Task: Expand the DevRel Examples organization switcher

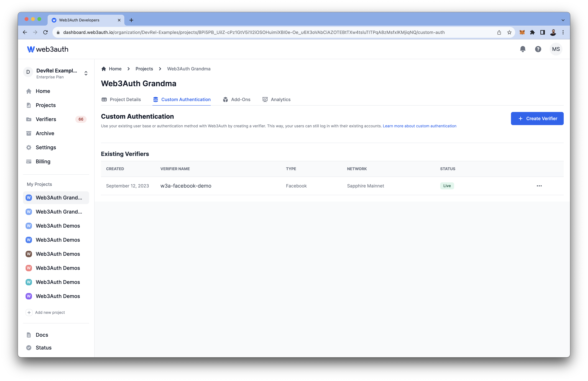Action: pyautogui.click(x=86, y=73)
